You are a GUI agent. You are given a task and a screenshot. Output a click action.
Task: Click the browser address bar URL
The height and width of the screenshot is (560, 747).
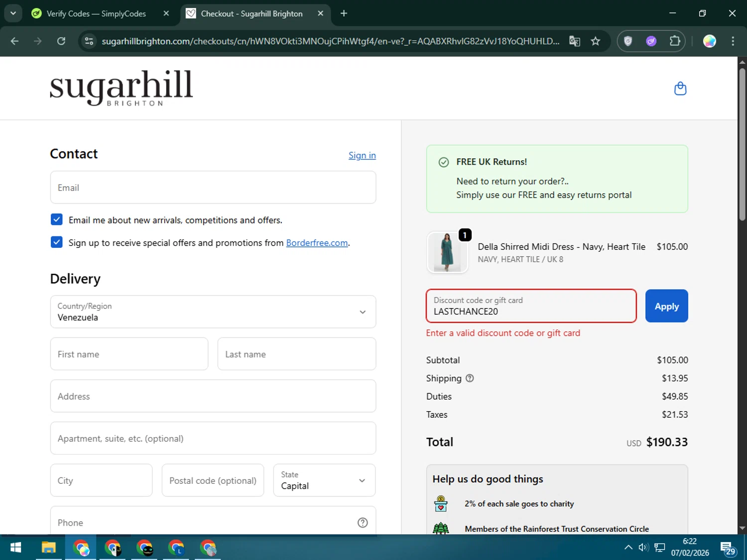(330, 41)
